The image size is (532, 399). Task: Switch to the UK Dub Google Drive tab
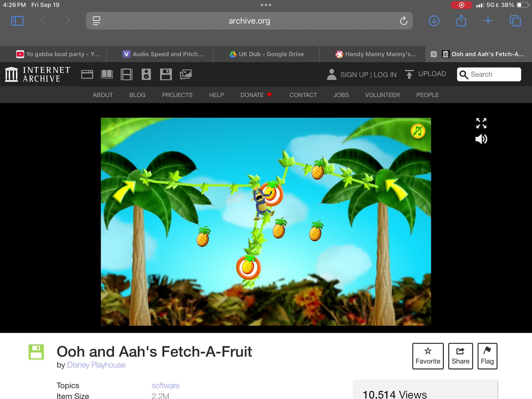pyautogui.click(x=266, y=54)
